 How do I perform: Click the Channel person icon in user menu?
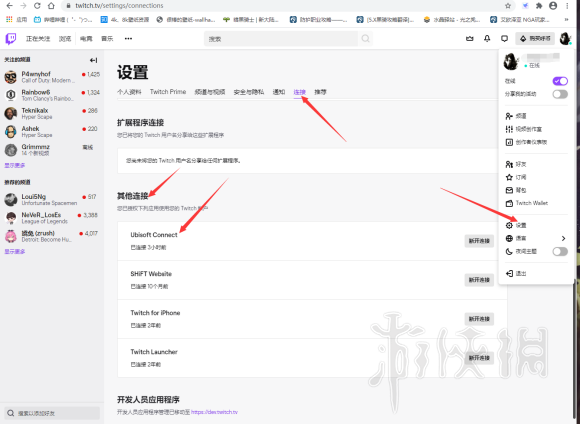[509, 116]
